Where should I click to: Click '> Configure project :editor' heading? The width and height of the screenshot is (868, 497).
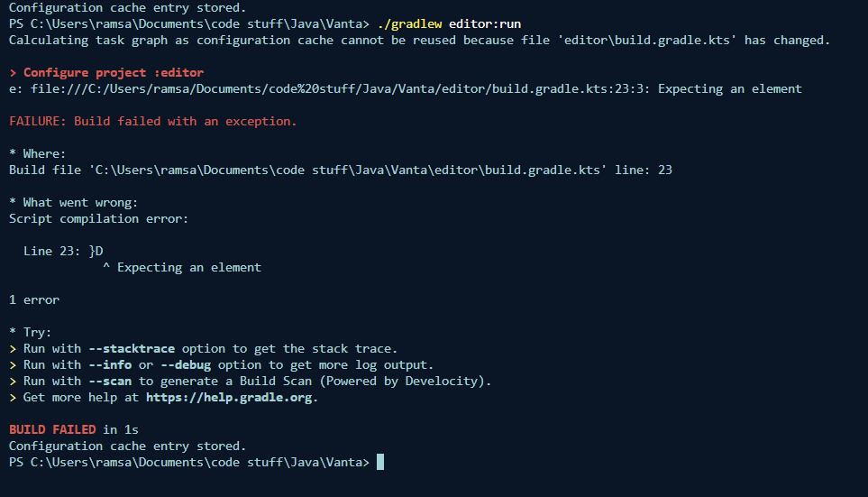point(106,72)
